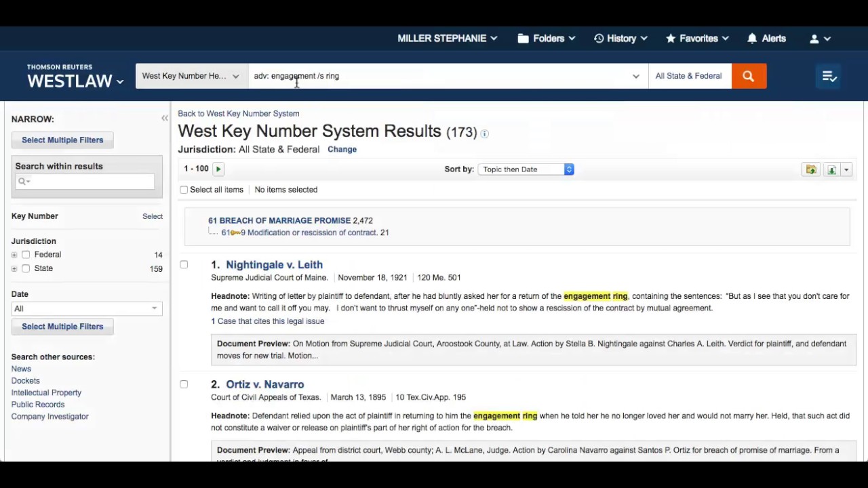Check the State jurisdiction checkbox

point(26,268)
